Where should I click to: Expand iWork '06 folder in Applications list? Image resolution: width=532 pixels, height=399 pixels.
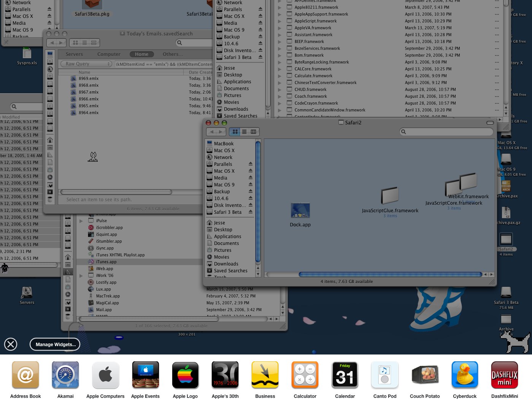click(81, 275)
